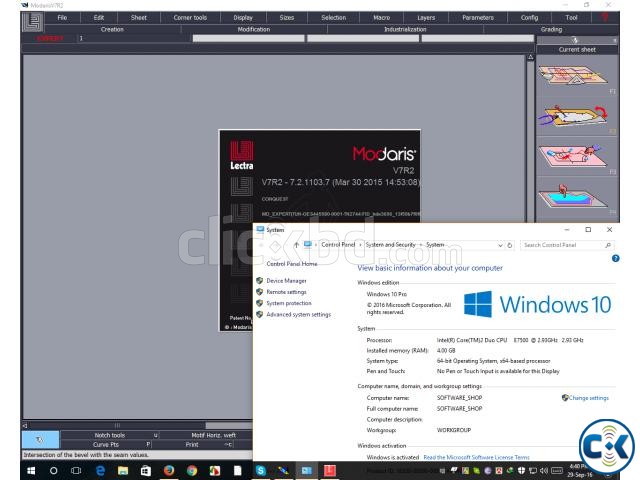Image resolution: width=640 pixels, height=480 pixels.
Task: Open the Windows Store taskbar icon
Action: (146, 470)
